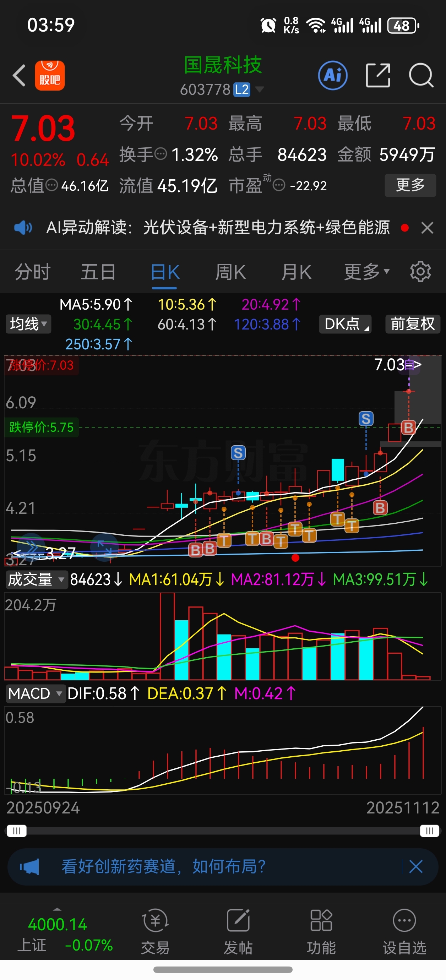Screen dimensions: 446x980
Task: Expand the 更多 period dropdown tab
Action: [367, 272]
